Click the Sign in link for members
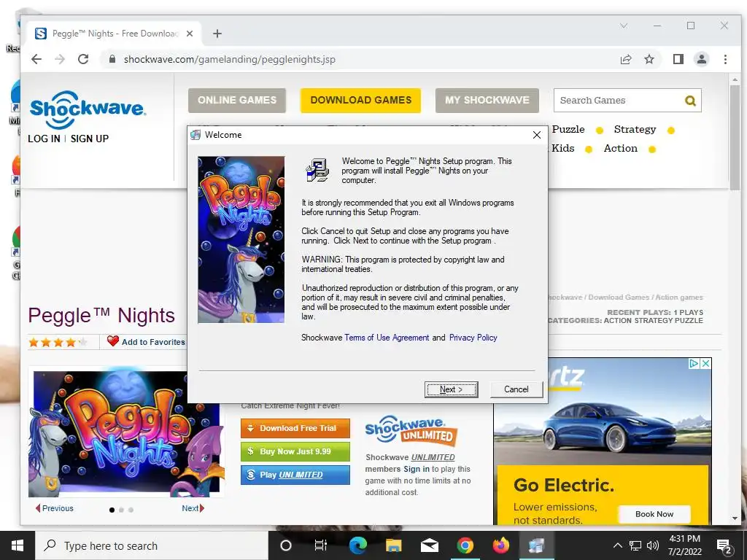The image size is (747, 560). [417, 469]
